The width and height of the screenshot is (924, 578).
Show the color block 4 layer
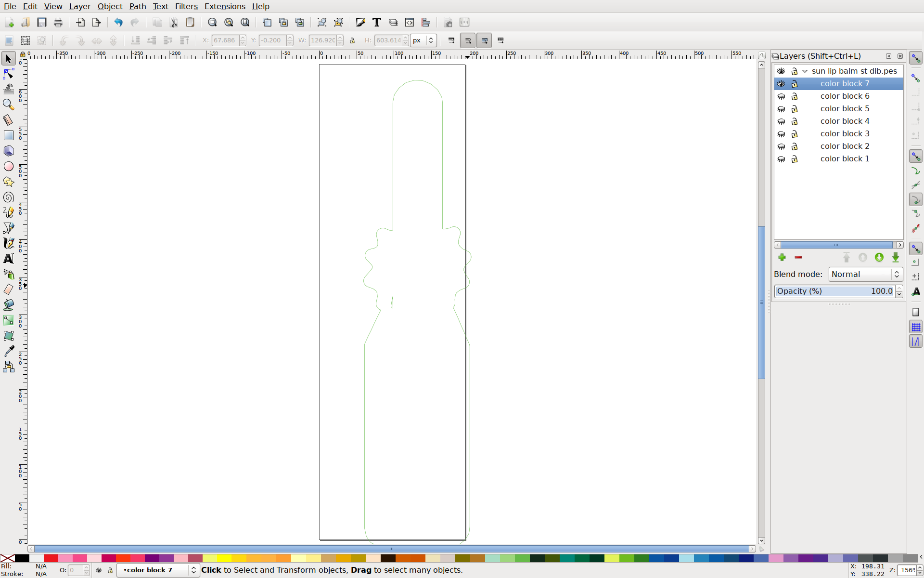[781, 121]
